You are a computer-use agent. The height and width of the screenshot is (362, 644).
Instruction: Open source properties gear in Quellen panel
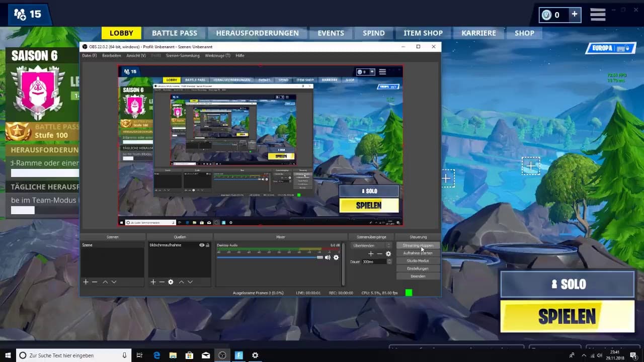pyautogui.click(x=171, y=282)
